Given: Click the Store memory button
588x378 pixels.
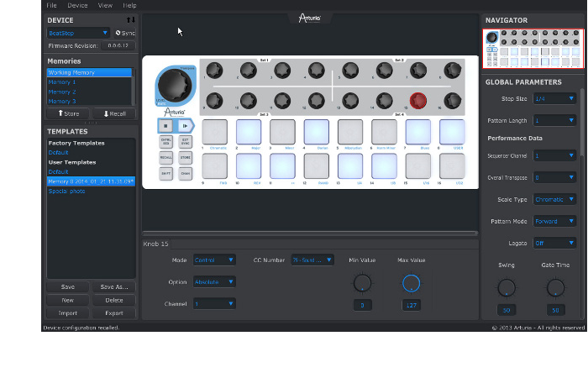Looking at the screenshot, I should pos(67,113).
